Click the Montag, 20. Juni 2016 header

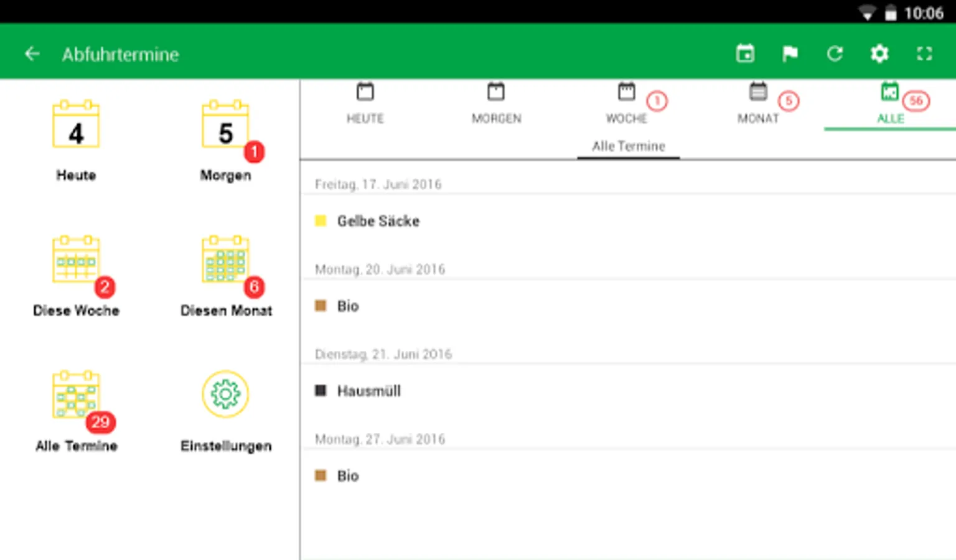[x=380, y=269]
